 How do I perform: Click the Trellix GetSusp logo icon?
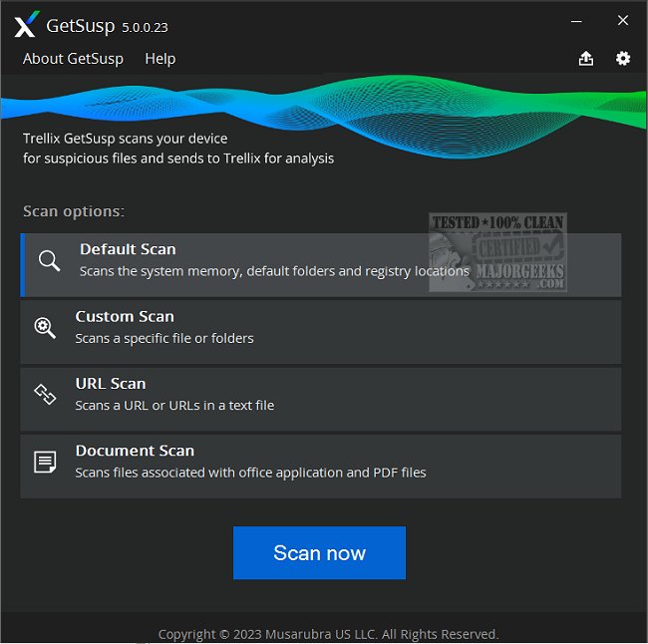[27, 24]
